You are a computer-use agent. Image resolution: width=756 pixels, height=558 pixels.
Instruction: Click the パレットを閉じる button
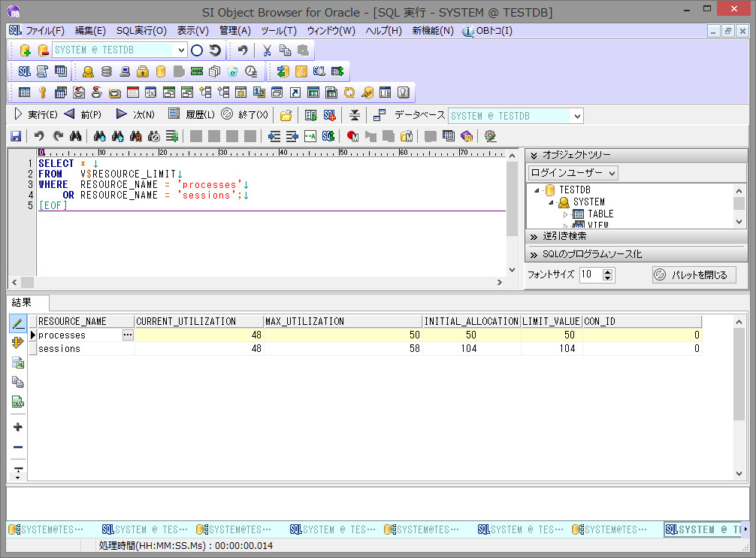point(694,275)
